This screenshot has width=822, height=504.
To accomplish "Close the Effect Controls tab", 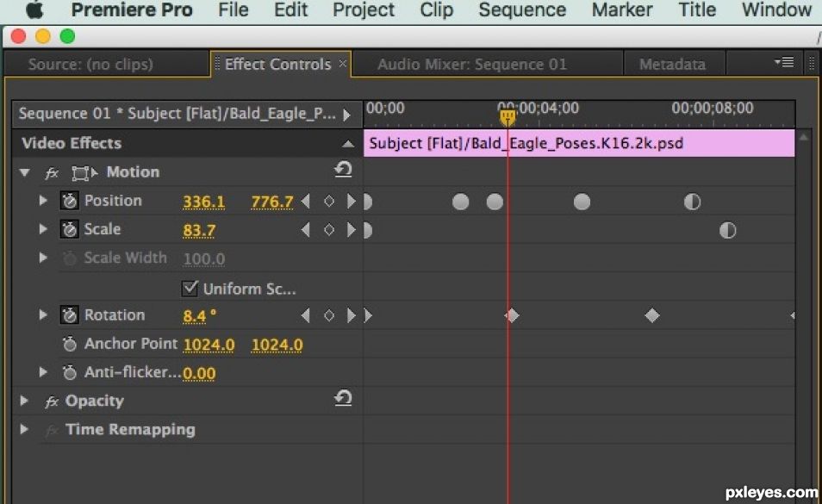I will (342, 64).
